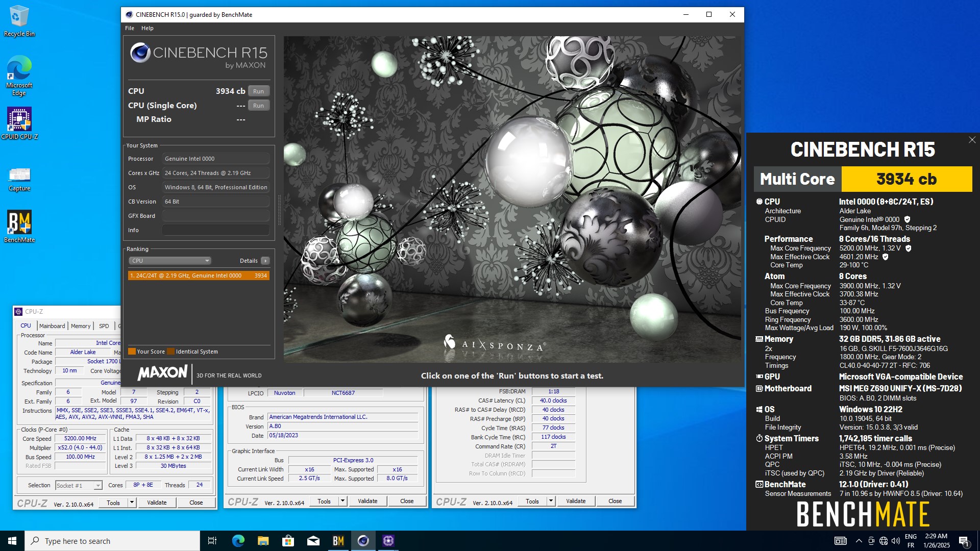This screenshot has height=551, width=980.
Task: Open the File menu in Cinebench
Action: pos(130,28)
